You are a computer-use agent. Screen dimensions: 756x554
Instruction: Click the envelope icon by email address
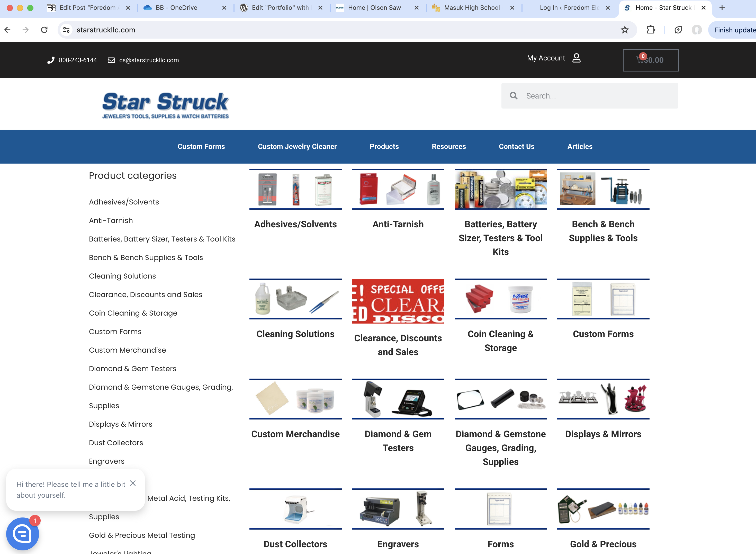(x=111, y=60)
